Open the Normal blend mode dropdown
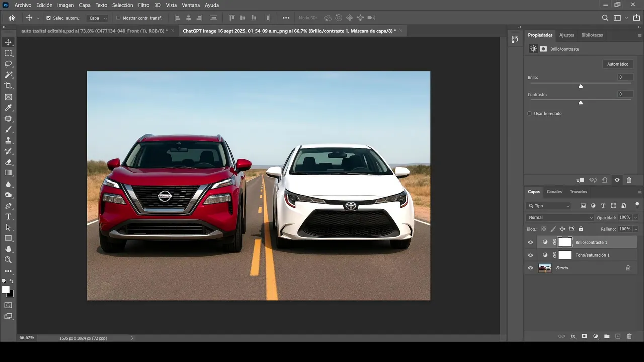 point(560,217)
